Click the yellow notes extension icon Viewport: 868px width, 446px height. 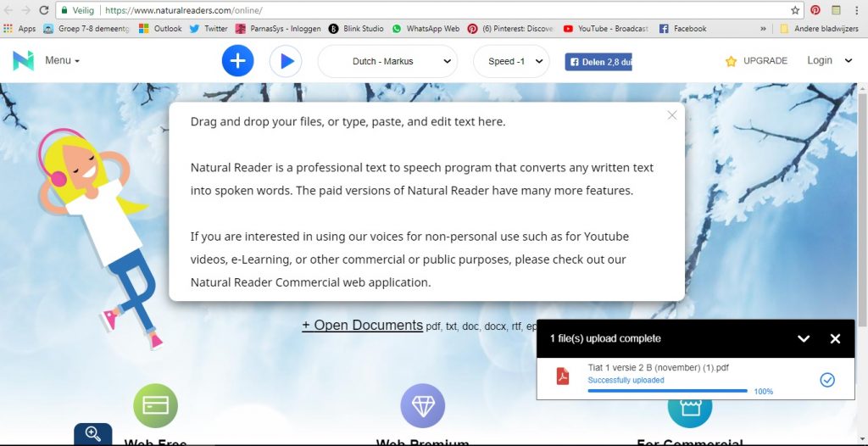(836, 10)
